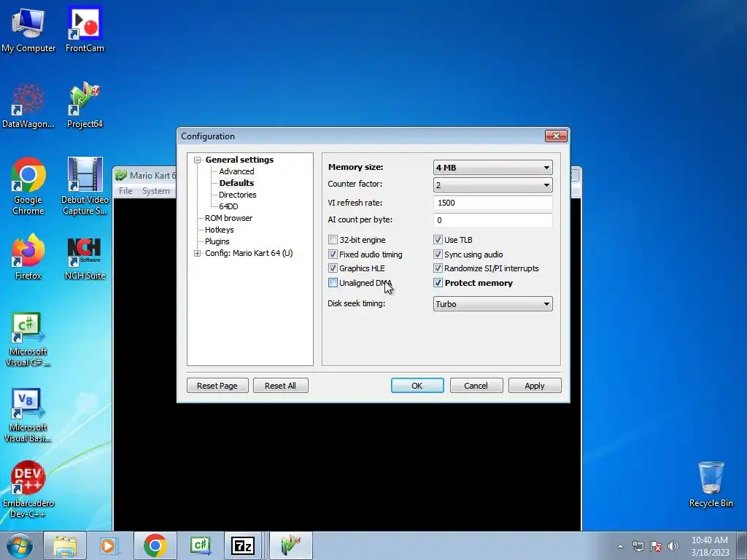Show hidden system tray icons
Screen dimensions: 747x560
620,546
